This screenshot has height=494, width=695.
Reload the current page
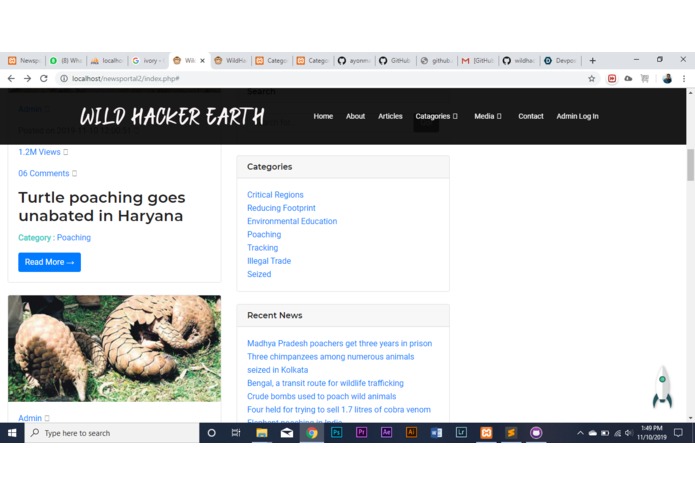pyautogui.click(x=43, y=78)
